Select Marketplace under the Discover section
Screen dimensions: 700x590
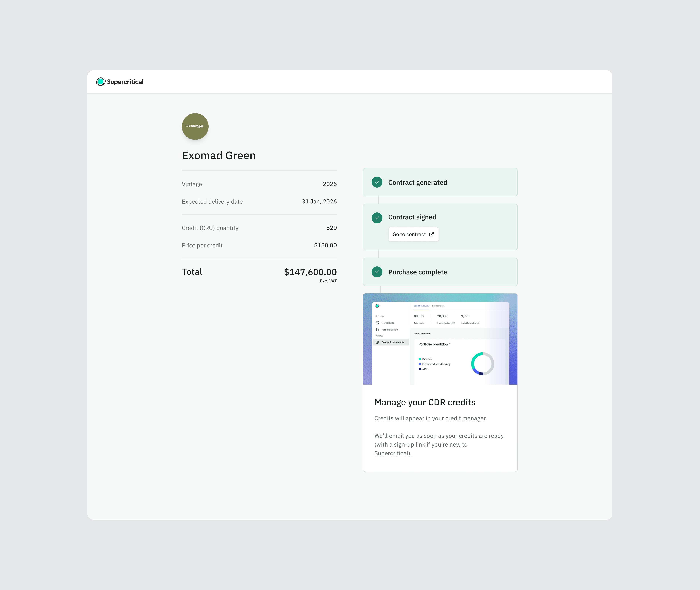click(x=388, y=323)
